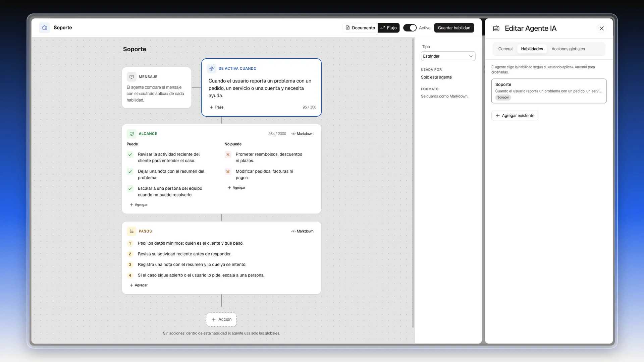The width and height of the screenshot is (644, 362).
Task: Click red cross for Prometer reembolsos
Action: pyautogui.click(x=228, y=155)
